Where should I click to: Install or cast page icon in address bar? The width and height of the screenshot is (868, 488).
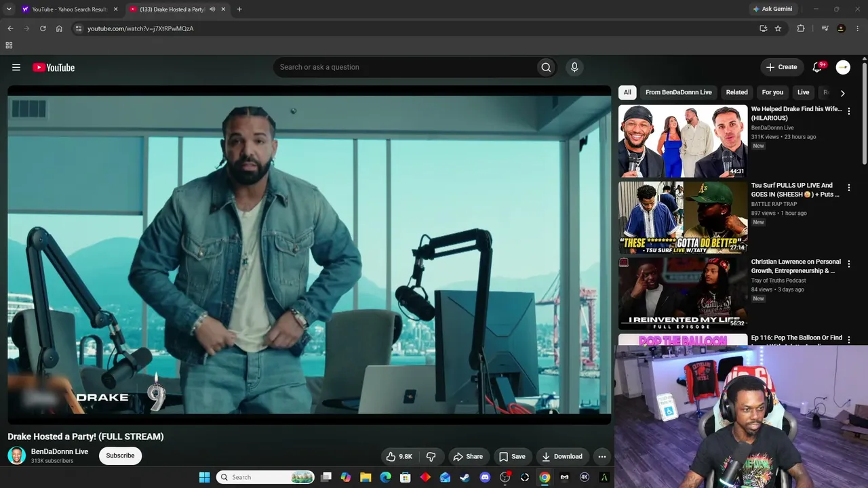763,28
